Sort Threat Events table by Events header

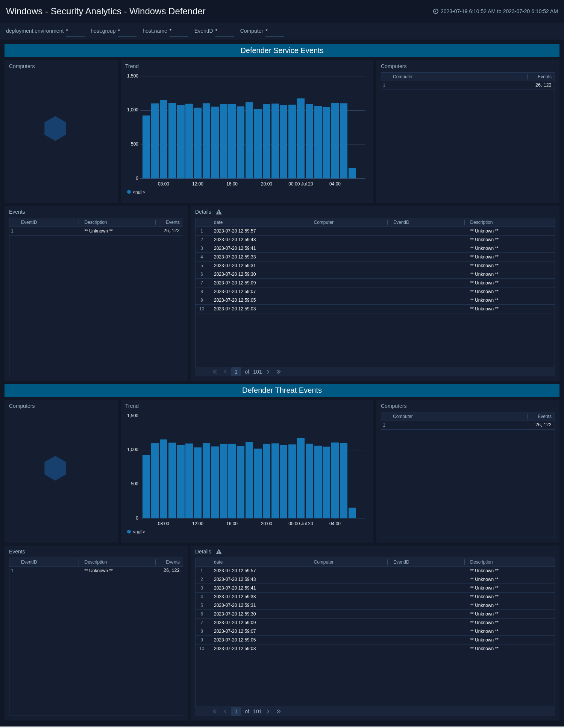pyautogui.click(x=173, y=562)
